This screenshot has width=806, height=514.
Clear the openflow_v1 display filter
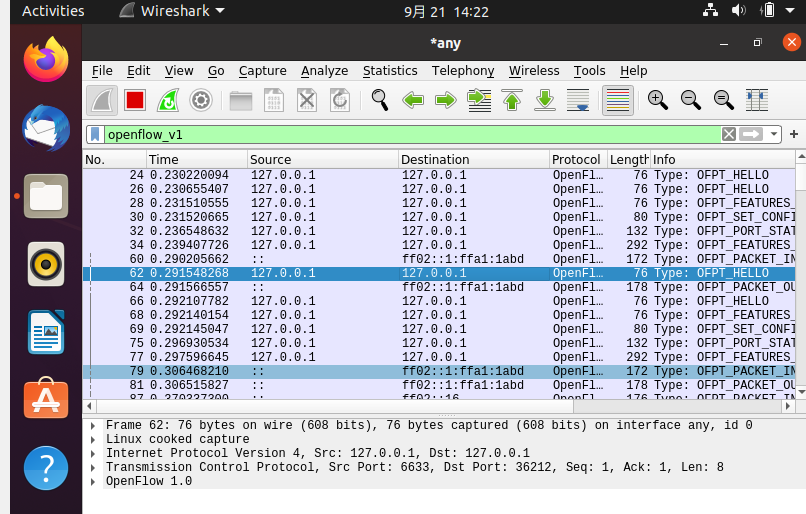tap(729, 135)
